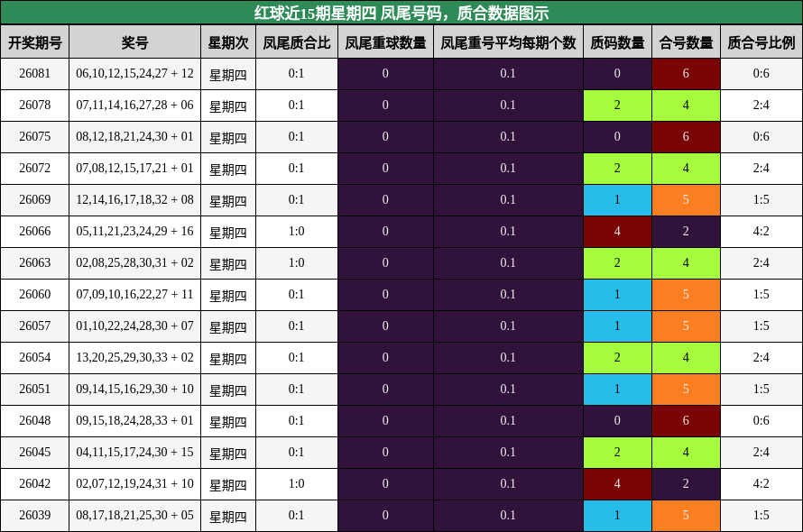The width and height of the screenshot is (803, 532).
Task: Click the 4:2 ratio in row 26066
Action: pyautogui.click(x=761, y=232)
